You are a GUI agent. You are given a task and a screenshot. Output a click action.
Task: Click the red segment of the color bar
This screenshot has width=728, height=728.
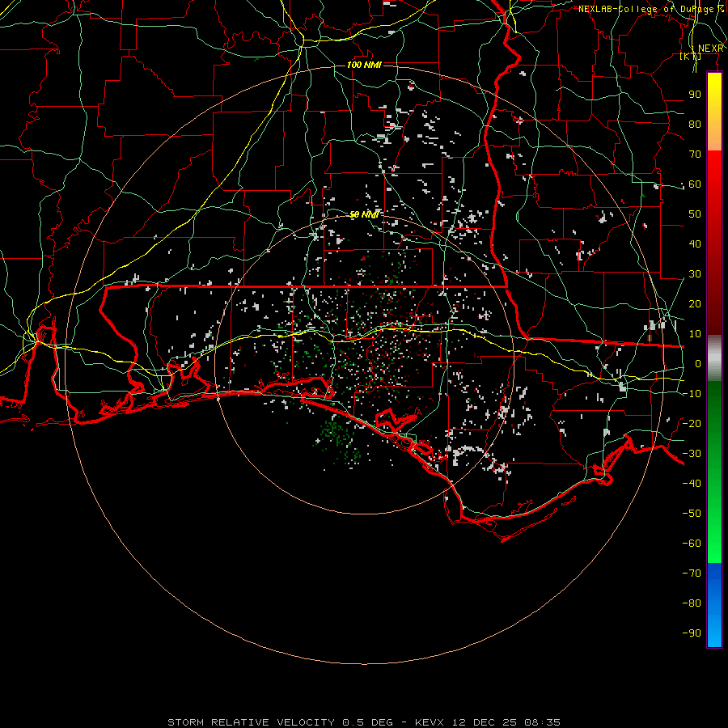[x=714, y=243]
